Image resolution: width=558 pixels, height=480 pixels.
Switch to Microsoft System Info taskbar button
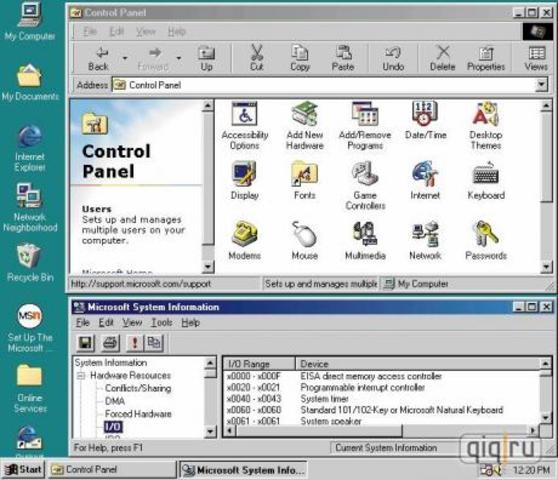point(243,470)
